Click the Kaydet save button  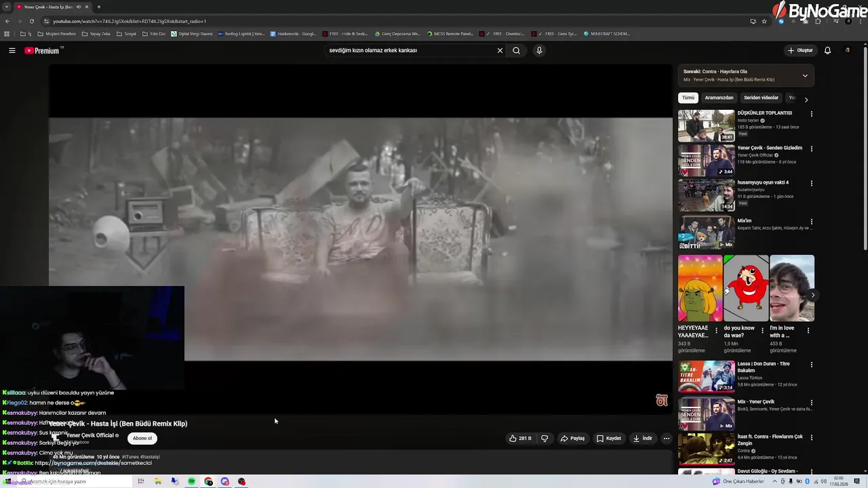[x=608, y=439]
